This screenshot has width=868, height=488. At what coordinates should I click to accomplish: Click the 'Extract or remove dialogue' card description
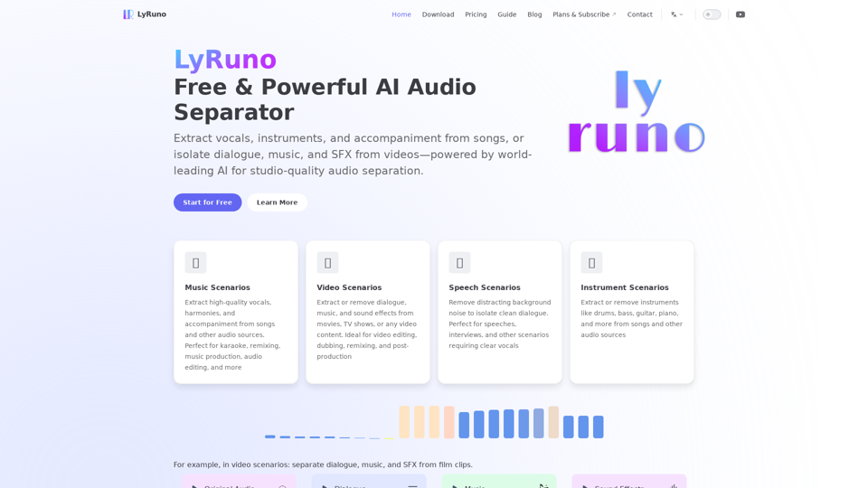coord(366,329)
